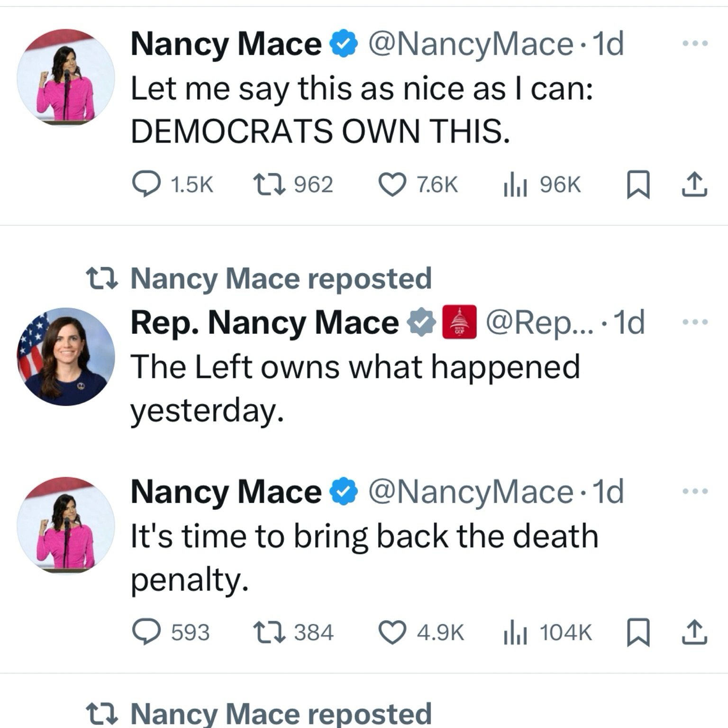Repost the "DEMOCRATS OWN THIS" tweet

coord(269,184)
